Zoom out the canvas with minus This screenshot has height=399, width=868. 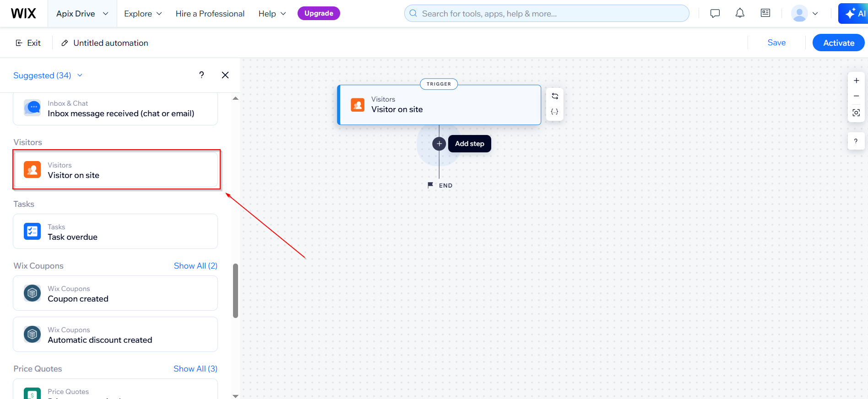tap(856, 96)
